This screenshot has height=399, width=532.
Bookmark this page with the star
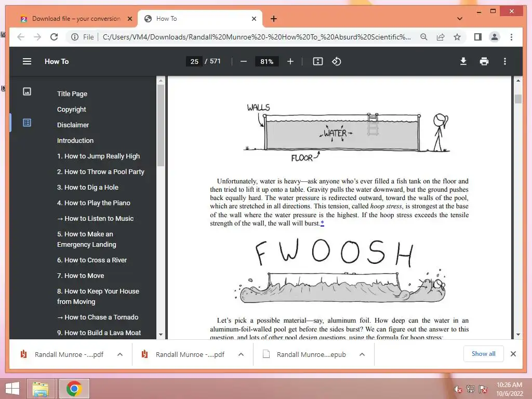(457, 37)
